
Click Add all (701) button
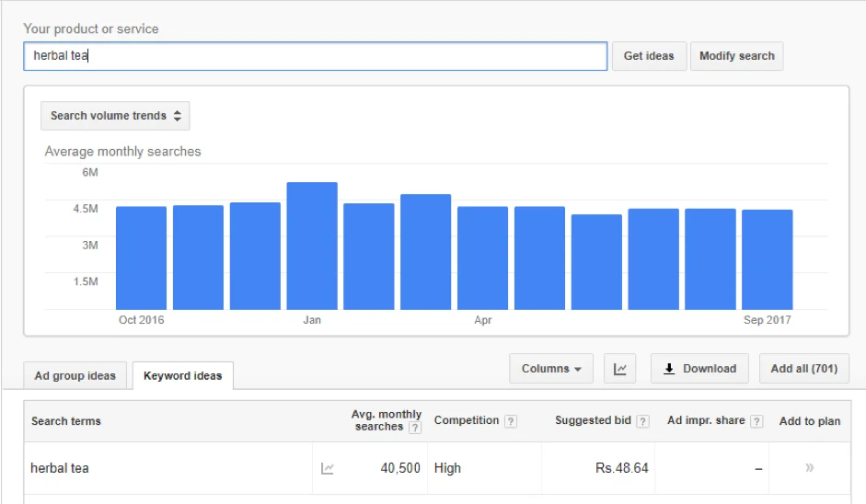pyautogui.click(x=804, y=369)
